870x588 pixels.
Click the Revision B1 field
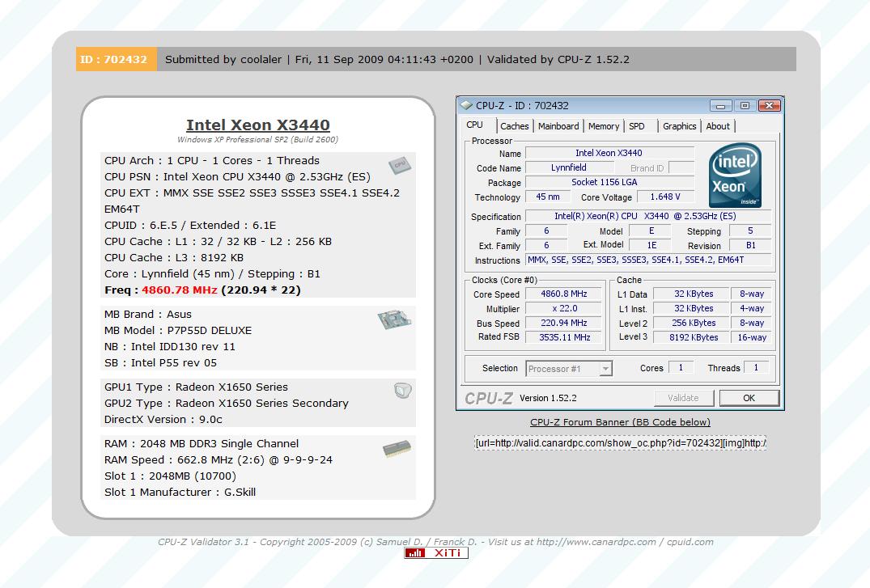pos(750,245)
